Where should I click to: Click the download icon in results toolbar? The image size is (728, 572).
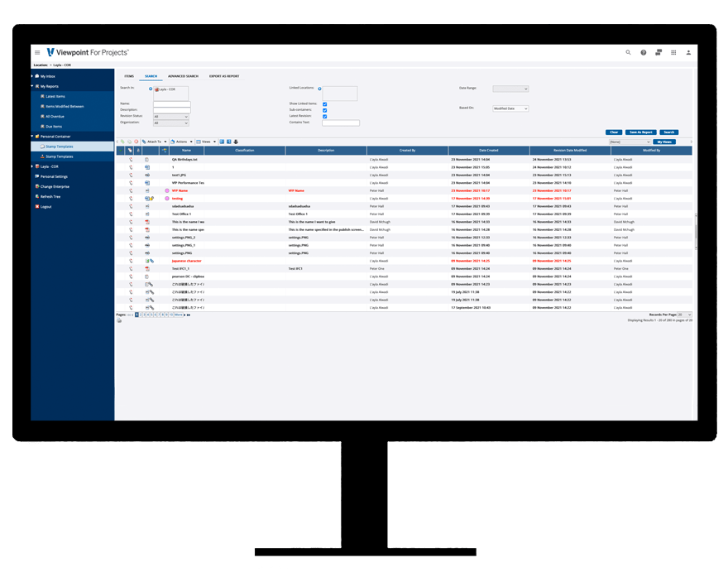[236, 142]
